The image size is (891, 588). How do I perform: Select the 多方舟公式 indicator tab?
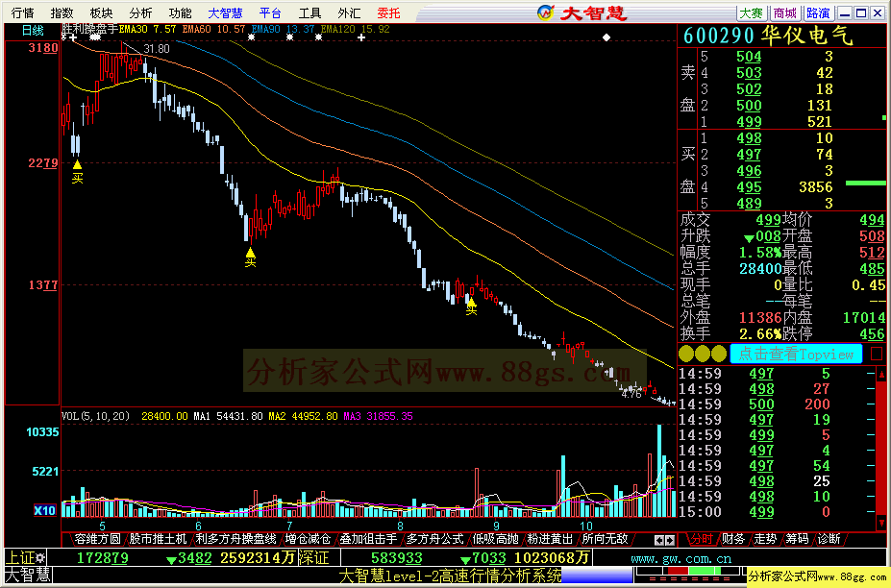click(434, 539)
